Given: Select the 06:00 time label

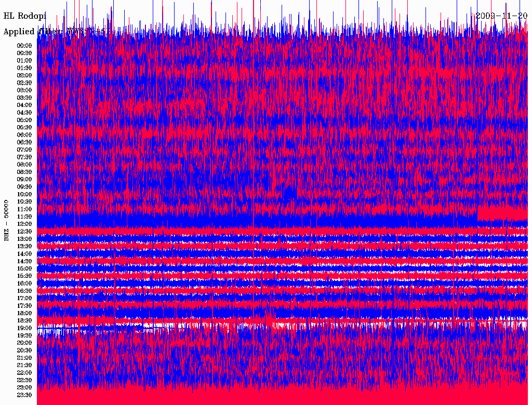Looking at the screenshot, I should 24,134.
